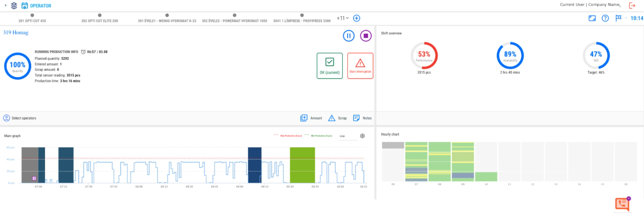The width and height of the screenshot is (644, 222).
Task: Open the orange chat support widget
Action: [622, 205]
